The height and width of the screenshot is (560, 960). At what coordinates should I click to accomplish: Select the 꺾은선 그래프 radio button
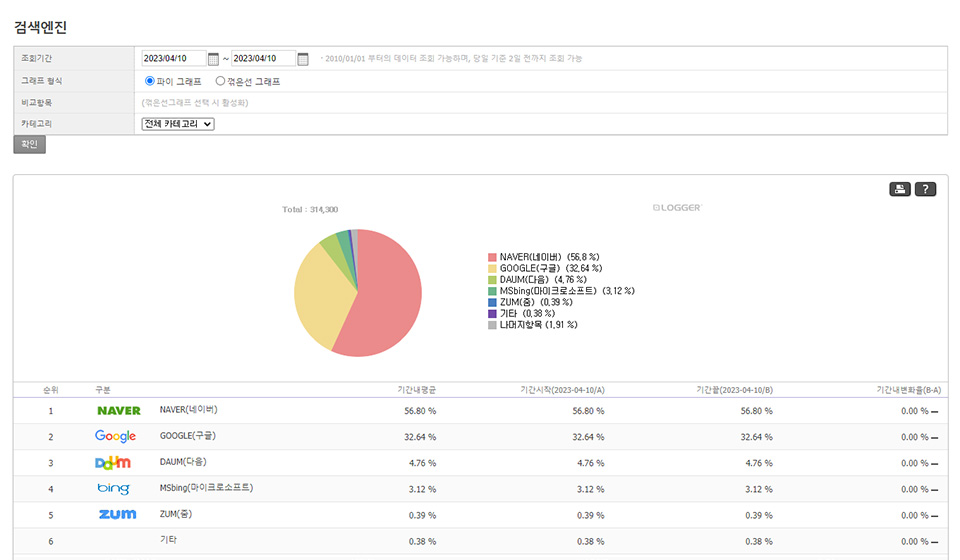coord(220,81)
